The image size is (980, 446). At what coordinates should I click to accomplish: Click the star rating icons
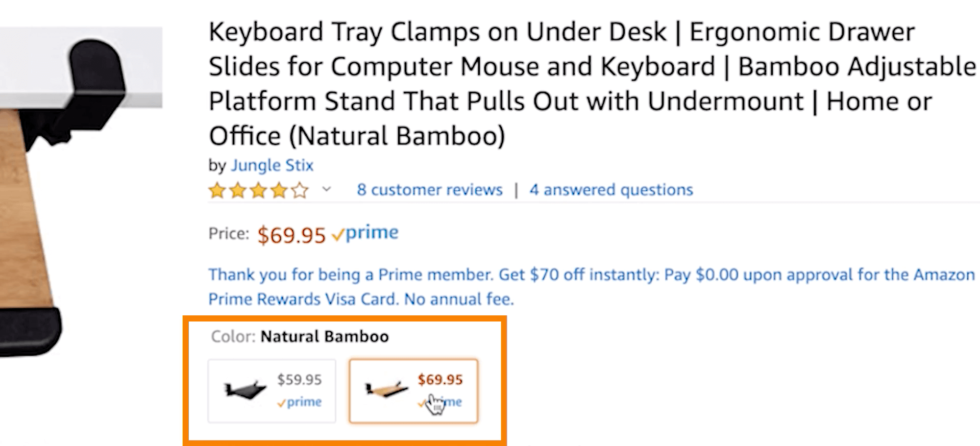pyautogui.click(x=259, y=191)
